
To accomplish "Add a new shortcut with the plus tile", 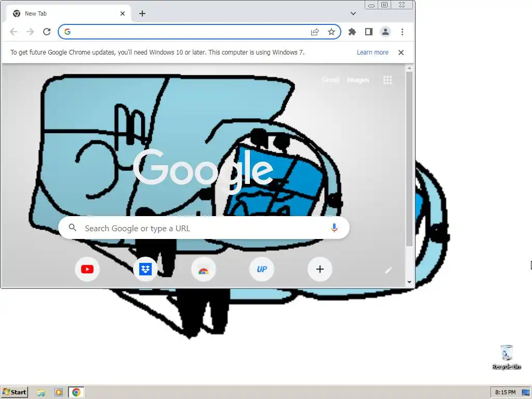I will tap(320, 269).
